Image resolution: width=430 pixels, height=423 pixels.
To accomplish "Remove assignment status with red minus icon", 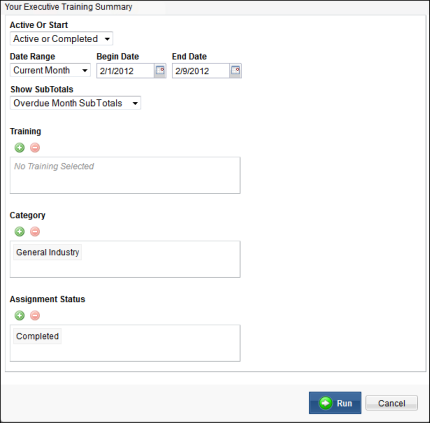I will click(x=35, y=315).
